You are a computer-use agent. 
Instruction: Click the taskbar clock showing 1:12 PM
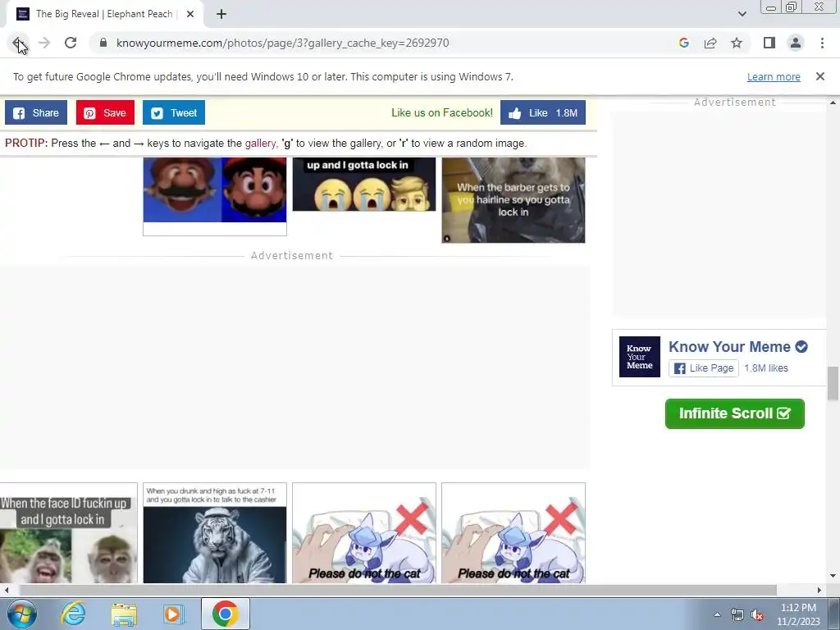(798, 614)
